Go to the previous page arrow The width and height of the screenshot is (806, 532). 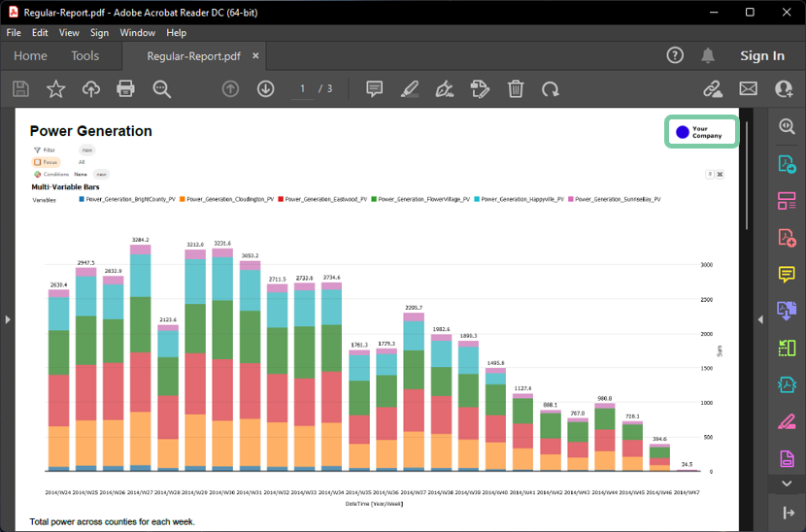[x=230, y=89]
